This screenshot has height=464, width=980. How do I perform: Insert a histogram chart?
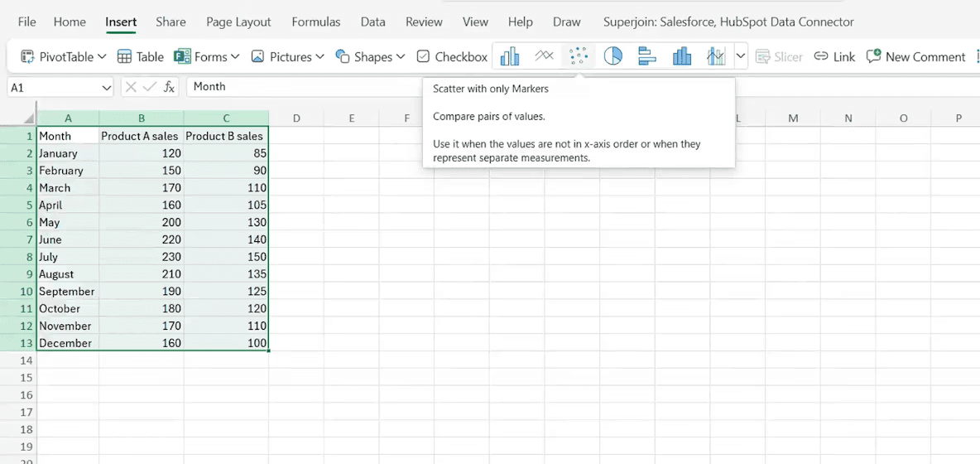click(682, 57)
